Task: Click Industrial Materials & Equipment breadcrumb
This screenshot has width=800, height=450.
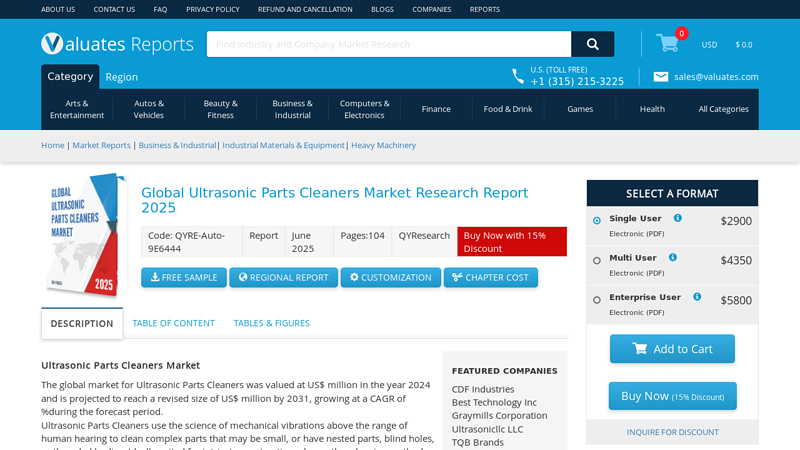Action: pyautogui.click(x=284, y=145)
